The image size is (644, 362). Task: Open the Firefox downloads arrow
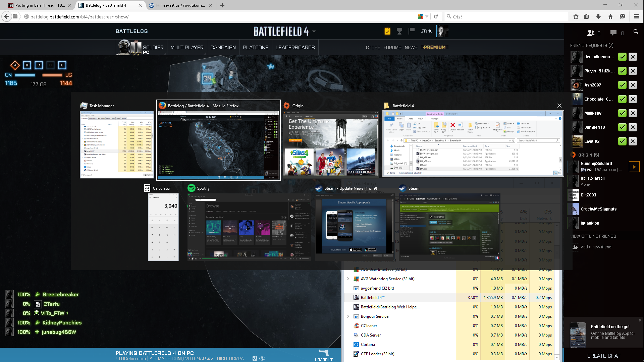click(x=598, y=16)
